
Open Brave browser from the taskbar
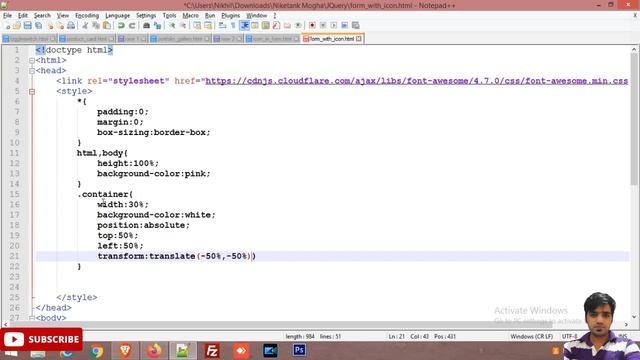pos(125,351)
